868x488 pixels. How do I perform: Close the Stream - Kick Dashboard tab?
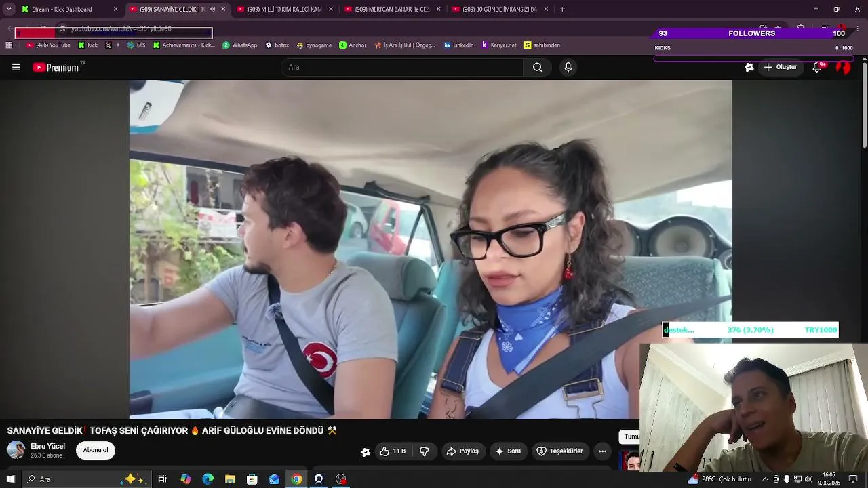(115, 9)
